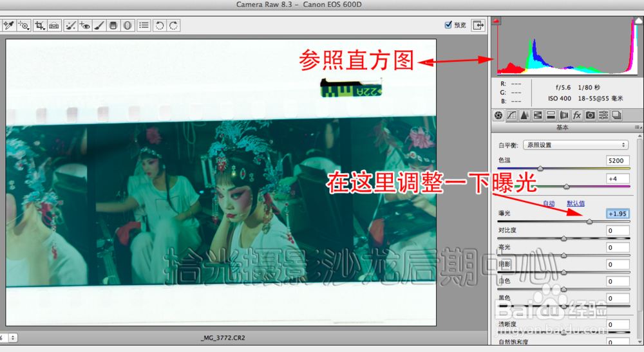644x352 pixels.
Task: Select the Graduated Filter tool
Action: pyautogui.click(x=113, y=26)
